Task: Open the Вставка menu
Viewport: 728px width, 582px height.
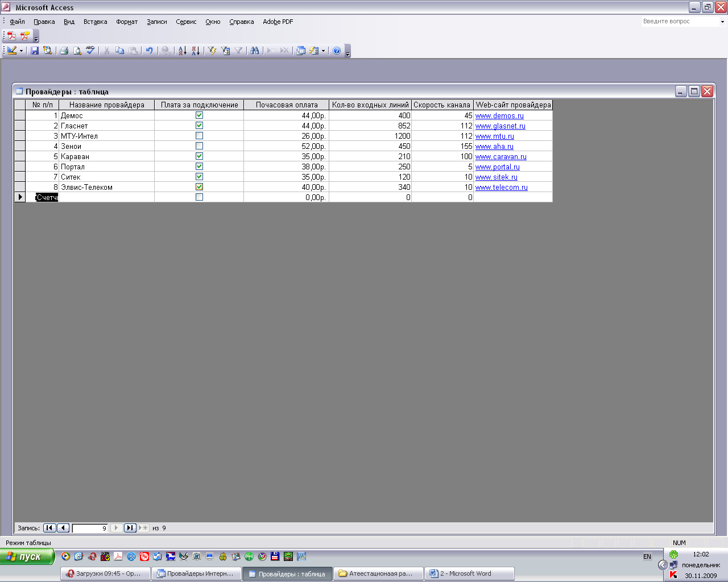Action: pyautogui.click(x=95, y=22)
